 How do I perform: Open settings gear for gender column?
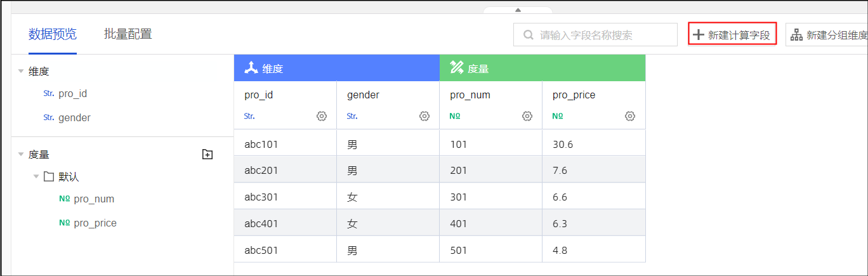tap(424, 116)
